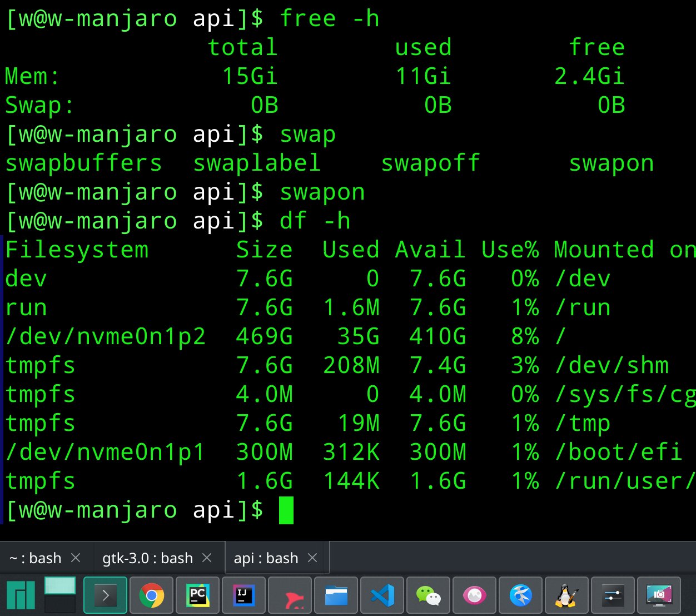
Task: Switch to the bottom virtual desktop in the pager
Action: tap(60, 604)
